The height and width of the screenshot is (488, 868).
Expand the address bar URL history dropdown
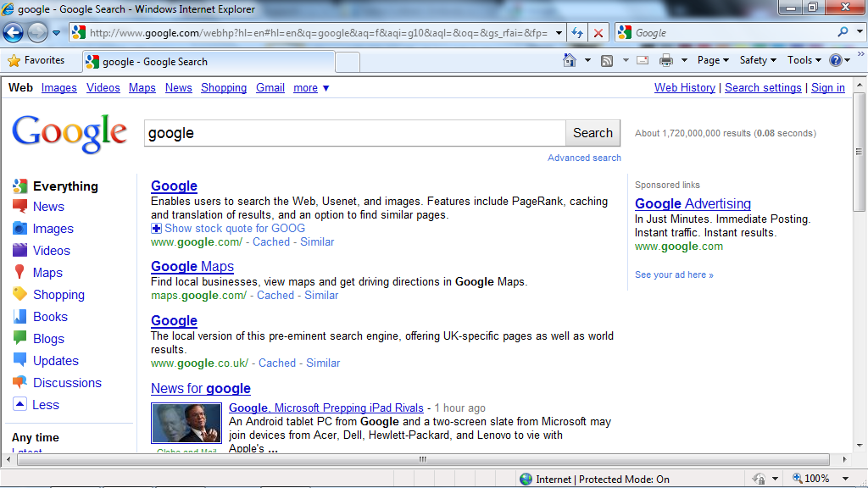(x=559, y=33)
